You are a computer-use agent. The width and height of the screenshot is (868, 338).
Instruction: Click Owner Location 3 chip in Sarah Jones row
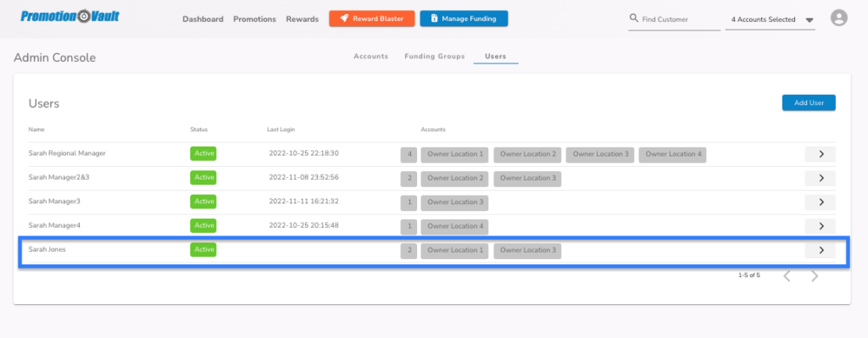pos(527,251)
